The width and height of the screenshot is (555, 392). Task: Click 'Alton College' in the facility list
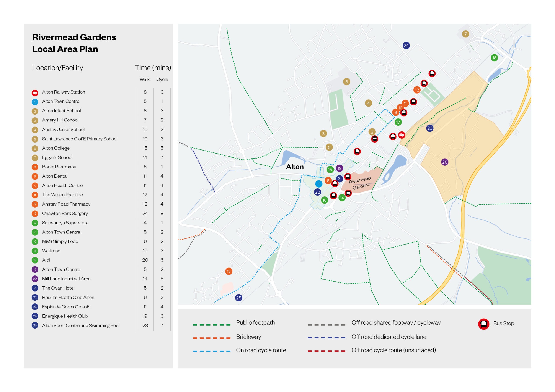56,148
